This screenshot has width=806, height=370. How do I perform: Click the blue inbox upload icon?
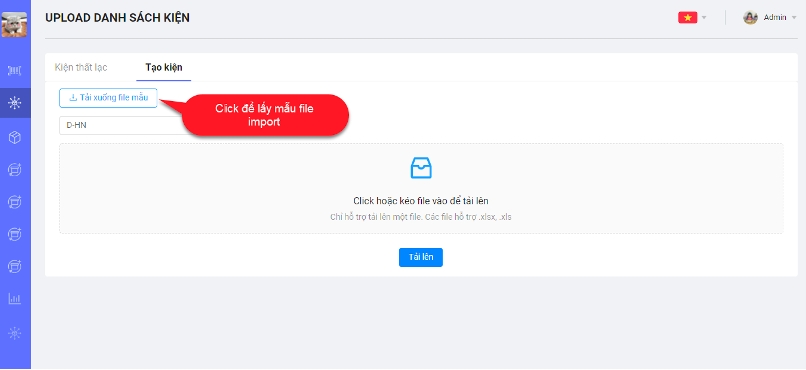[421, 168]
